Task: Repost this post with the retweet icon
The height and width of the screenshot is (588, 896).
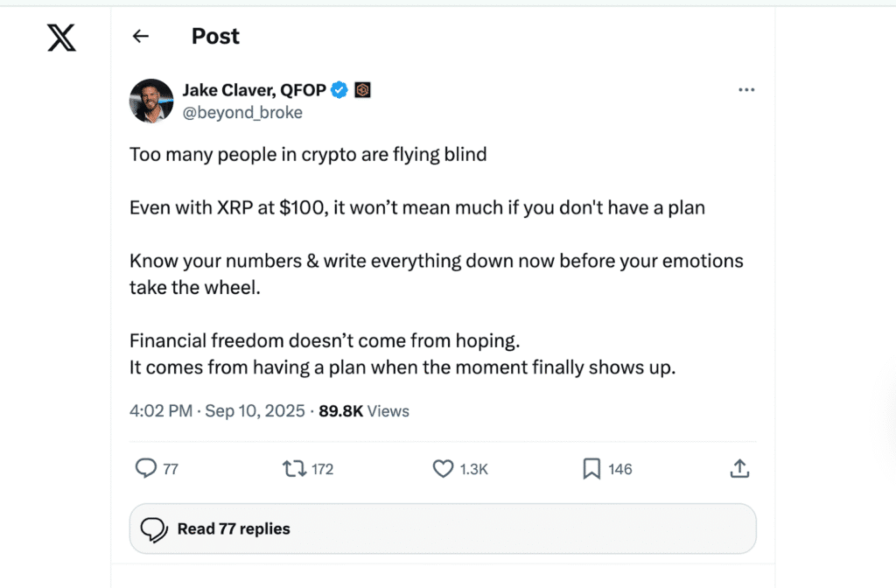Action: (x=295, y=469)
